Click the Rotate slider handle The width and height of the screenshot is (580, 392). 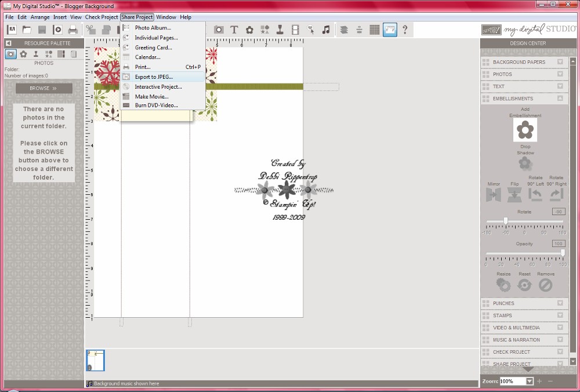click(505, 221)
